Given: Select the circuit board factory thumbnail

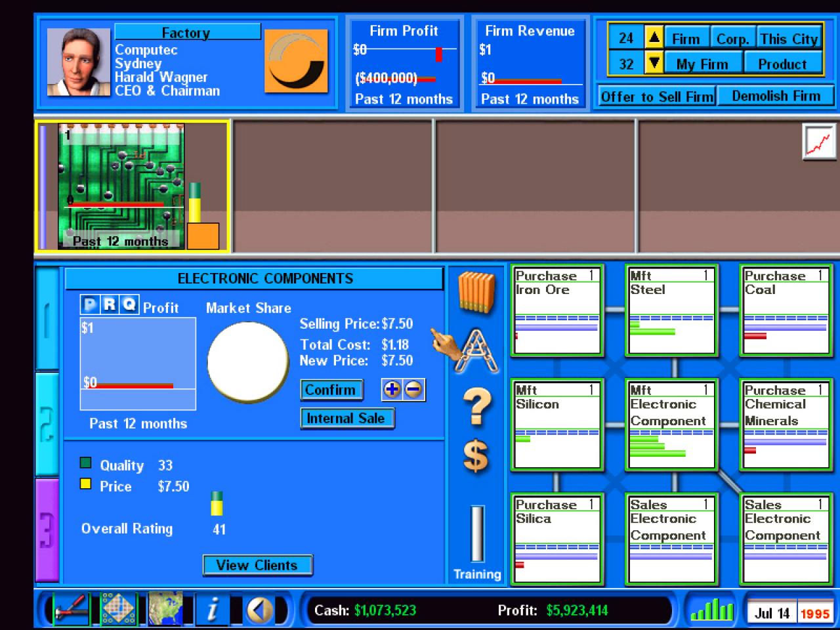Looking at the screenshot, I should [121, 186].
